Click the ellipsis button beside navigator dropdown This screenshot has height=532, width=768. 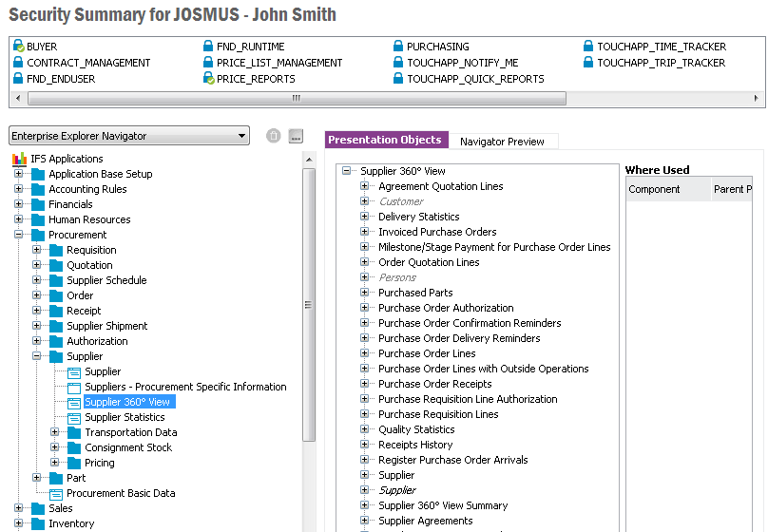tap(296, 136)
